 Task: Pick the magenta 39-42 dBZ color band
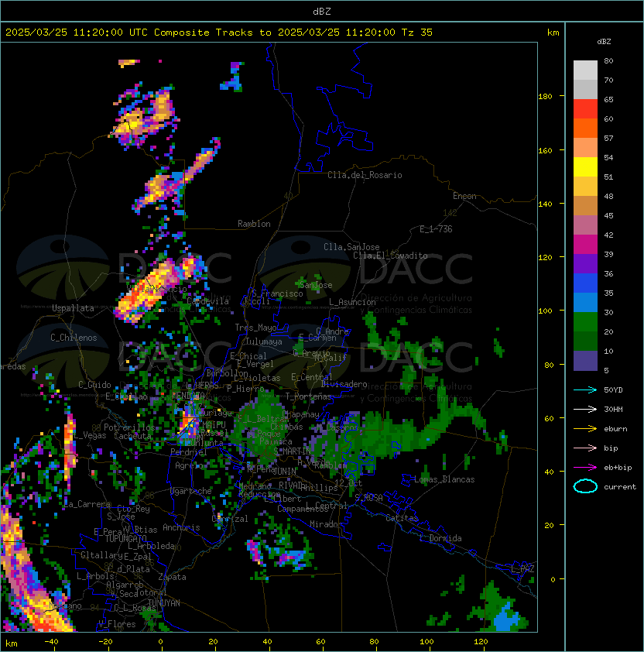585,245
